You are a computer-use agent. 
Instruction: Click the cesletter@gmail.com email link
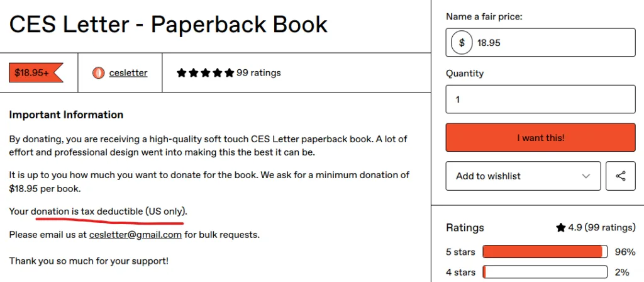(x=135, y=235)
